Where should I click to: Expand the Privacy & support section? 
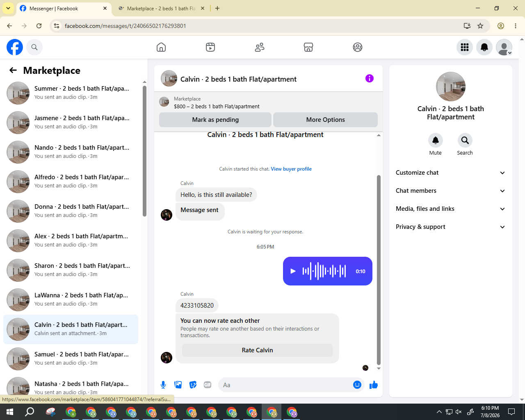click(x=451, y=227)
